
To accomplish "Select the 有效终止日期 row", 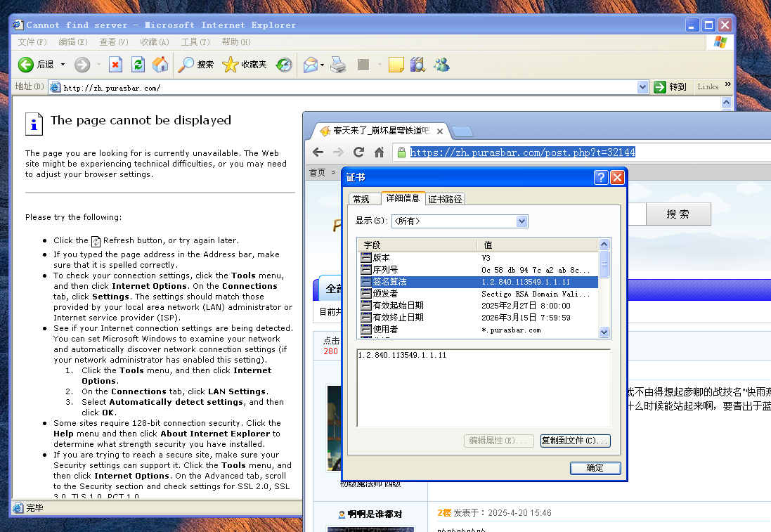I will point(479,318).
